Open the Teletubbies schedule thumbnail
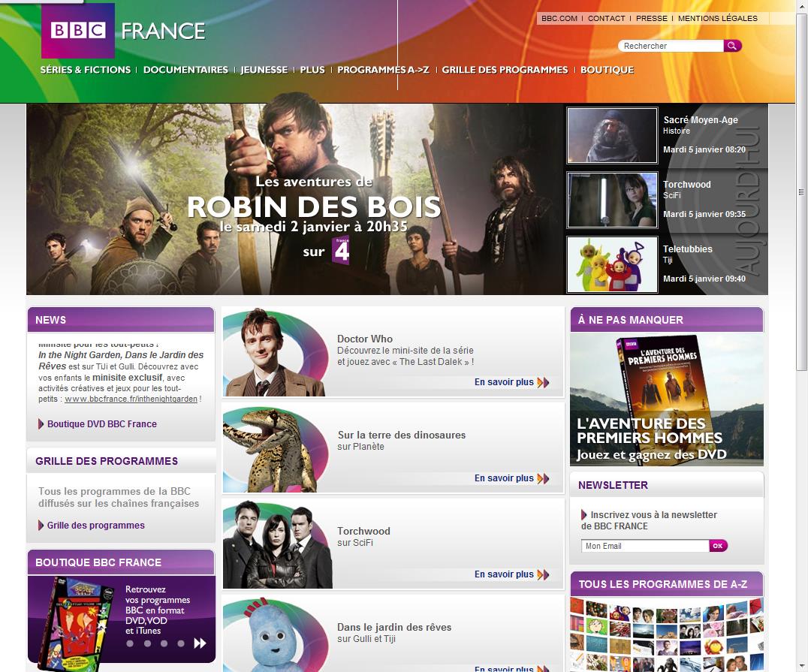The image size is (808, 672). coord(612,264)
